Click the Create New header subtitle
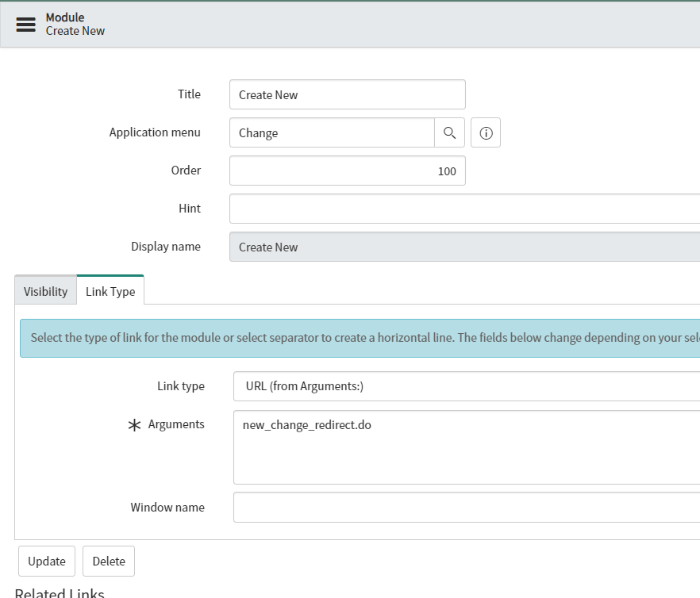Image resolution: width=700 pixels, height=598 pixels. [75, 31]
